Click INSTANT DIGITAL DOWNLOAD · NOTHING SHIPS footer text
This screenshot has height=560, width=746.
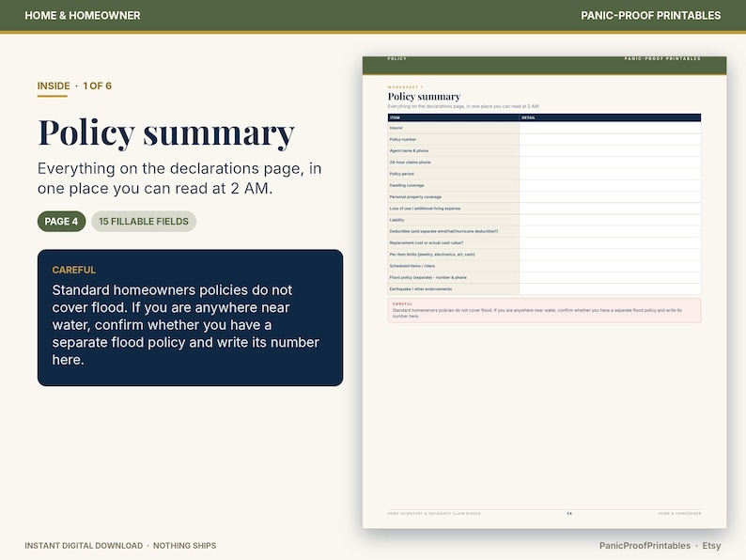pyautogui.click(x=120, y=546)
